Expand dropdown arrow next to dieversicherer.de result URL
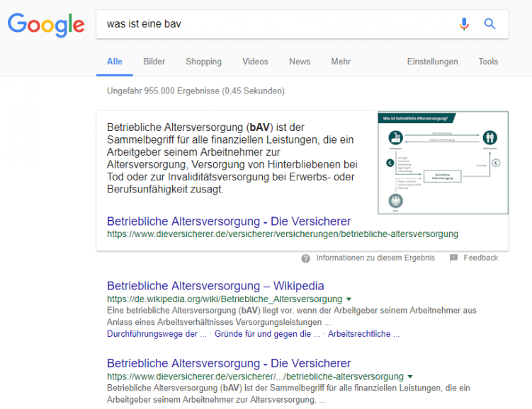532x409 pixels. point(410,377)
